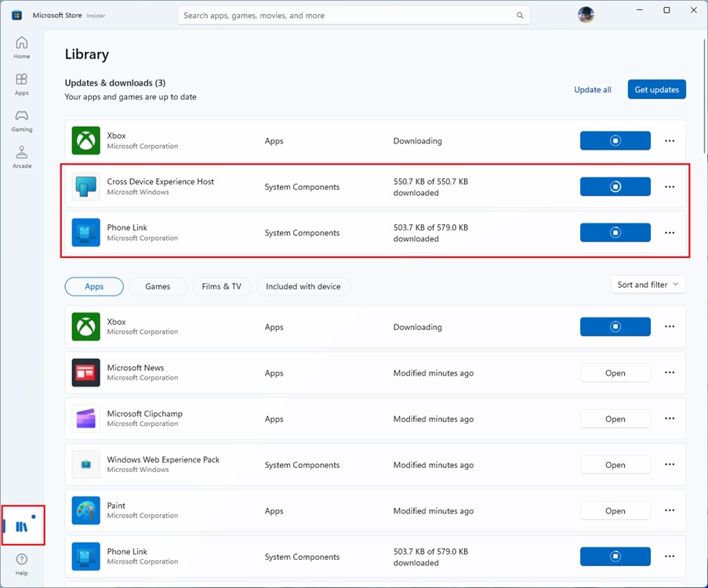Click the user profile avatar

tap(586, 15)
